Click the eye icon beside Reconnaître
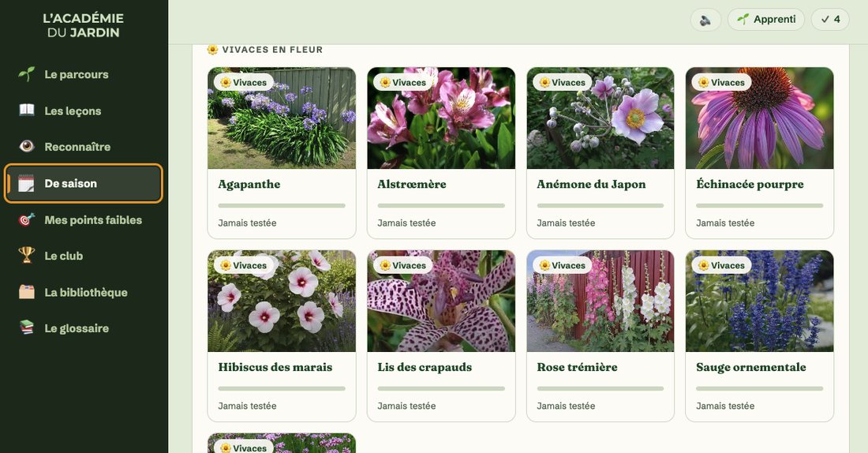868x453 pixels. [x=27, y=147]
